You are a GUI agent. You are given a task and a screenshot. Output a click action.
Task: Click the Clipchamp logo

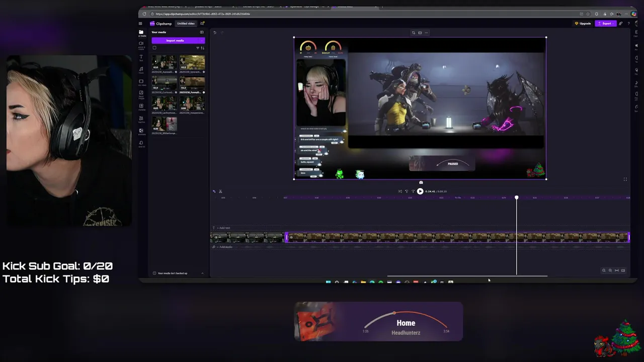161,24
